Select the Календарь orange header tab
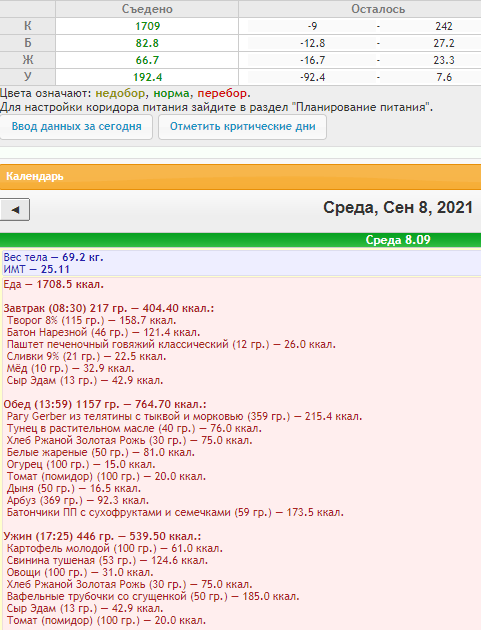Viewport: 481px width, 630px height. (240, 176)
